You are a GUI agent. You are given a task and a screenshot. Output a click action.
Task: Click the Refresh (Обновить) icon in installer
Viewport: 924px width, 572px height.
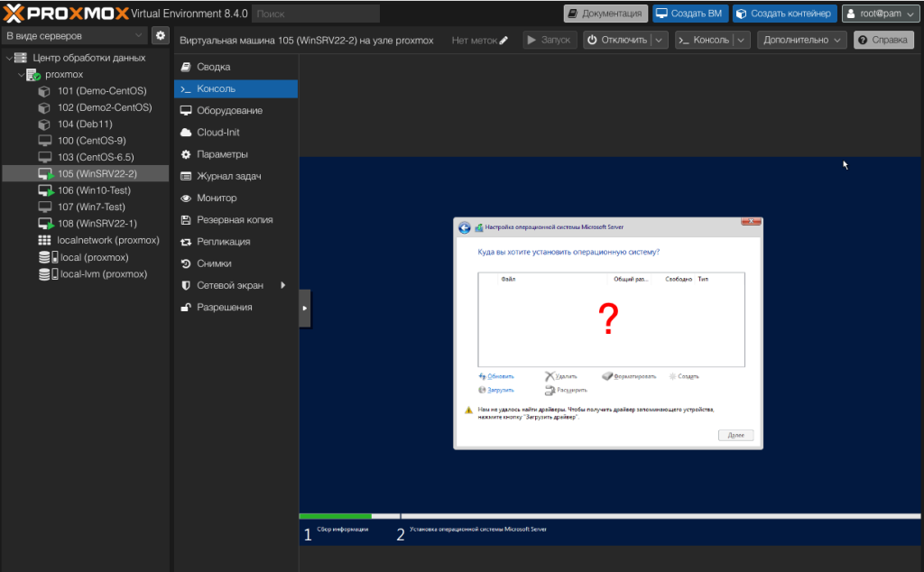(x=483, y=376)
